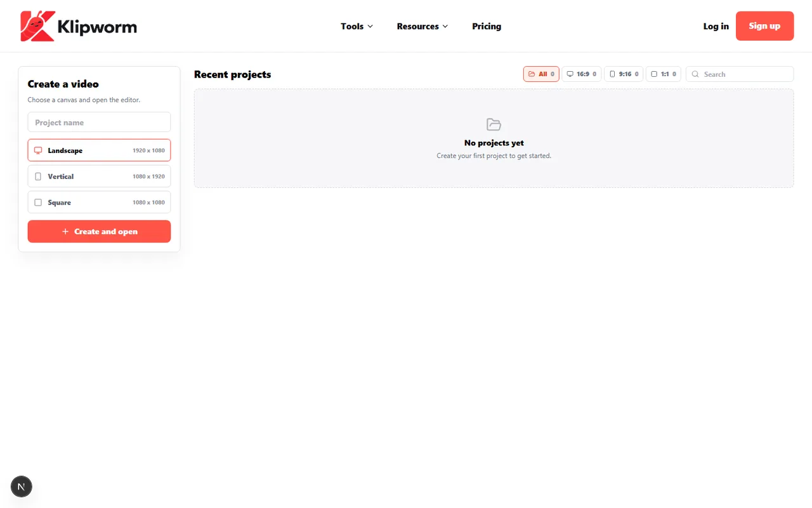Select the Square 1080 x 1080 canvas
The width and height of the screenshot is (812, 508).
click(99, 203)
